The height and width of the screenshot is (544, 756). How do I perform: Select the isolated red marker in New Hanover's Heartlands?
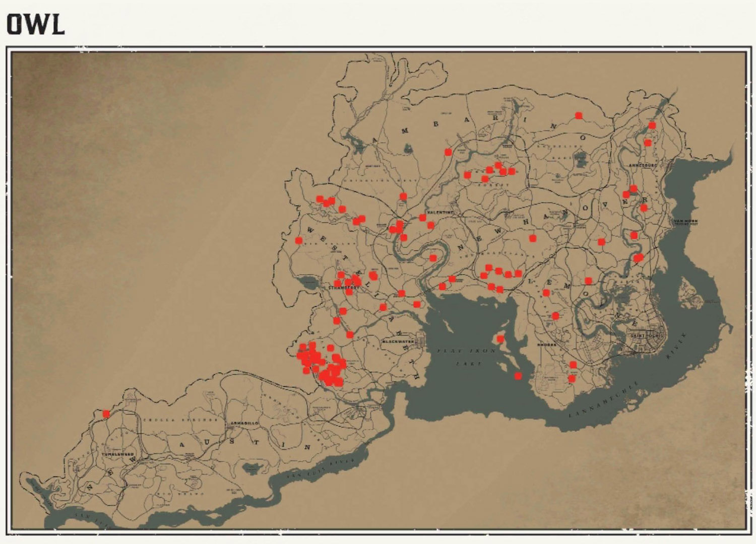pyautogui.click(x=533, y=238)
